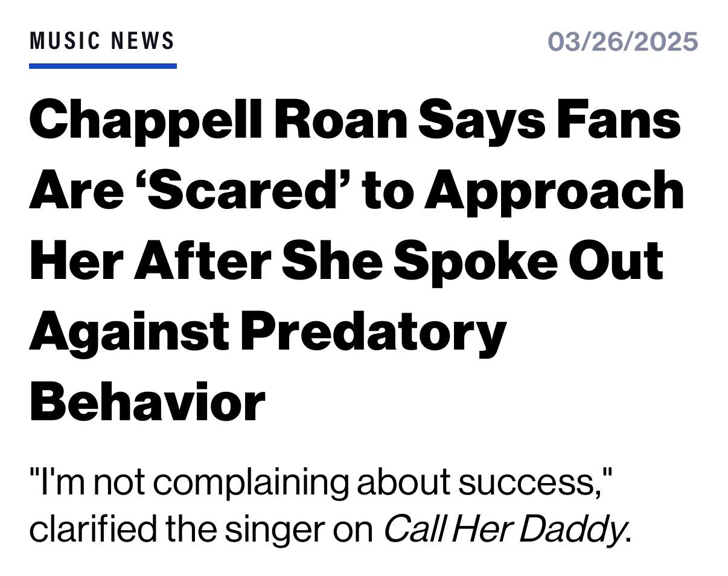This screenshot has width=728, height=576.
Task: Click the word "Against" in the headline
Action: [x=129, y=331]
